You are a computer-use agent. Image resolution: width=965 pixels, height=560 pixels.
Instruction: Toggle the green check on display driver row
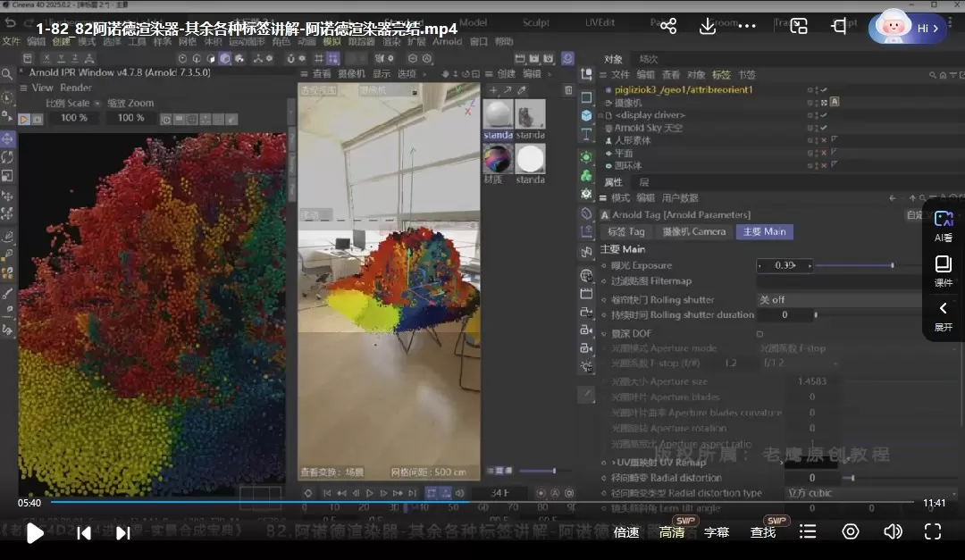pyautogui.click(x=824, y=115)
